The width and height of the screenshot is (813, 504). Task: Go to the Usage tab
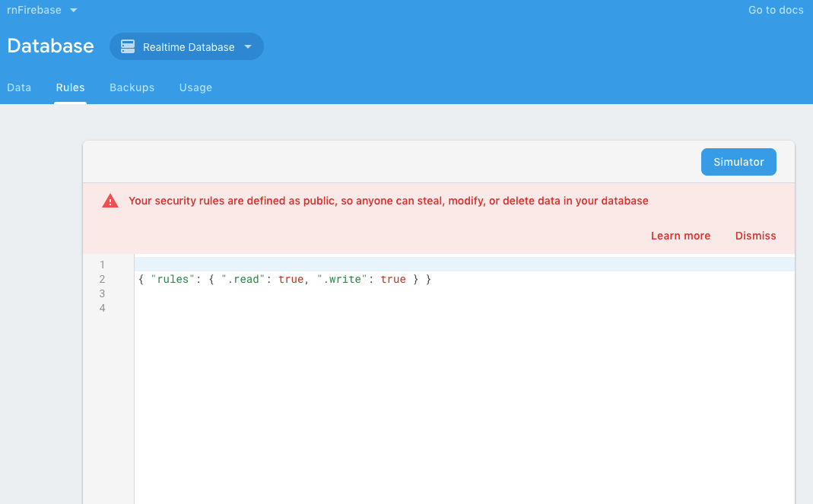click(x=195, y=87)
